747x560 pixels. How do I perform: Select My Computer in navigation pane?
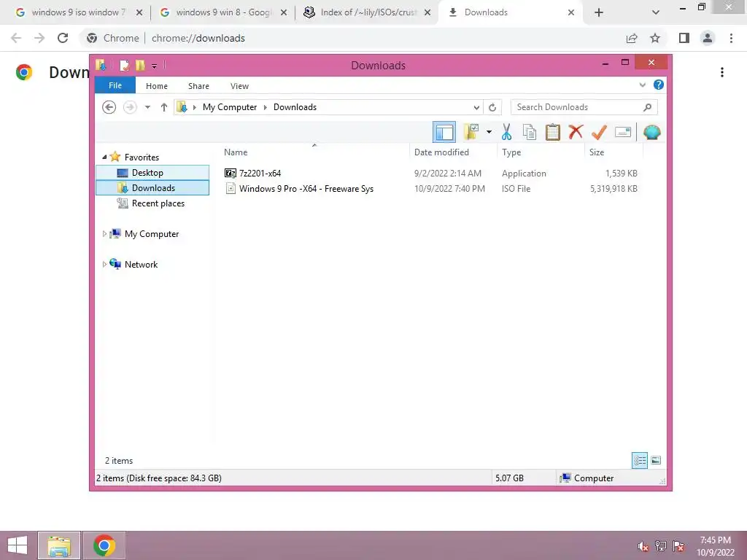[x=152, y=234]
